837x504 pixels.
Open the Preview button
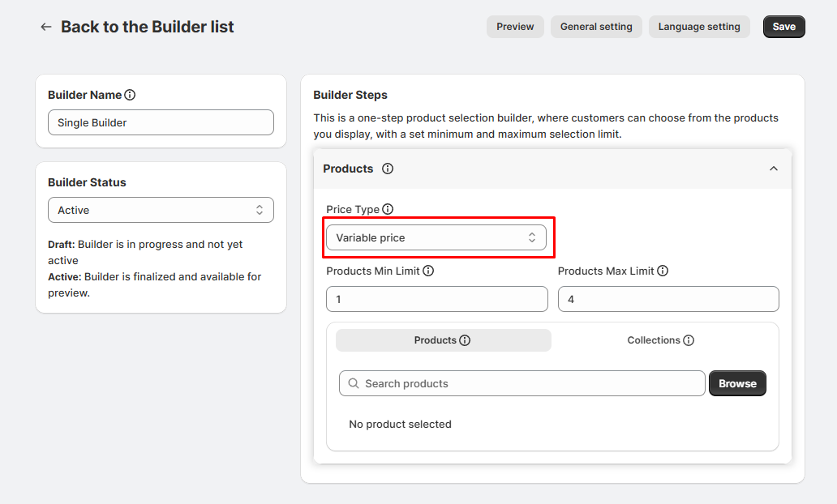pos(515,27)
